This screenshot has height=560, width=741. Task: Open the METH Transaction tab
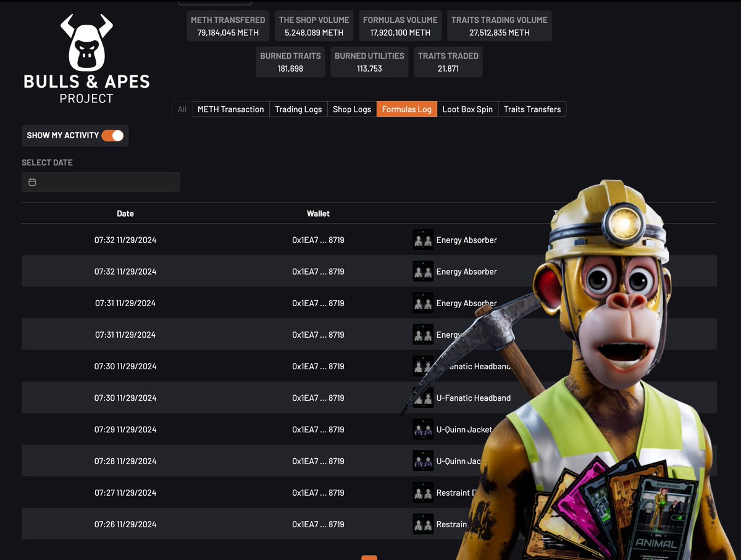click(x=230, y=109)
